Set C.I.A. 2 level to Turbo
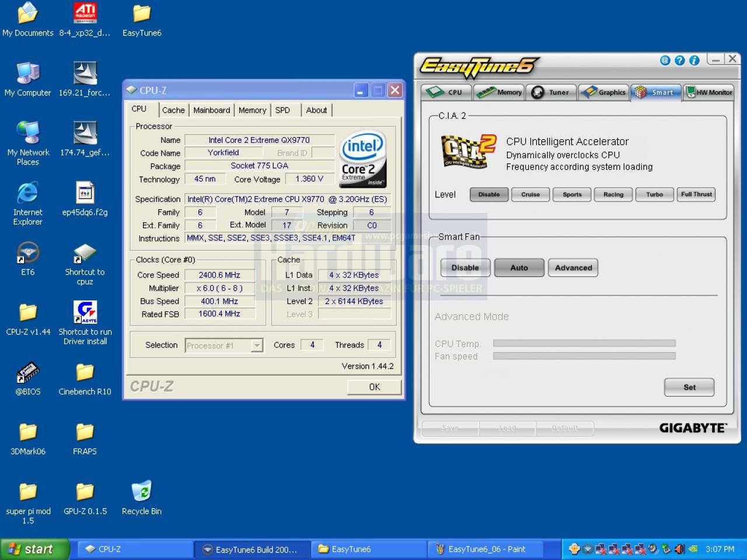This screenshot has width=747, height=560. pyautogui.click(x=655, y=194)
